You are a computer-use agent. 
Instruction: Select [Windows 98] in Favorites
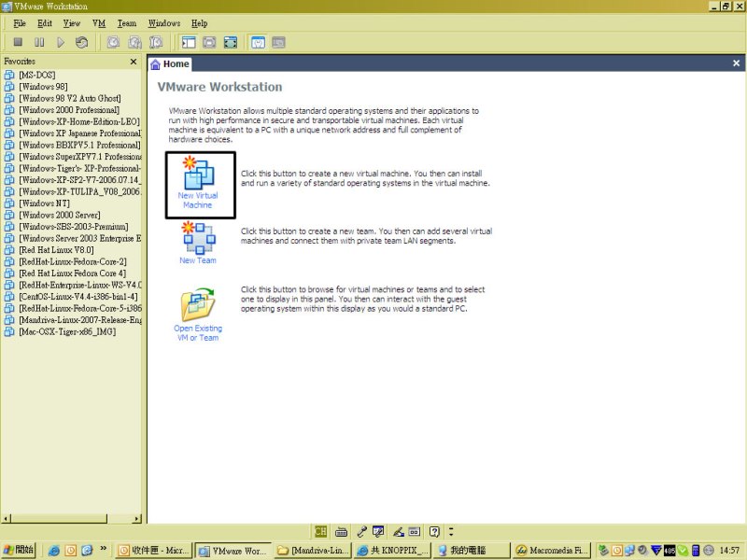[x=43, y=86]
